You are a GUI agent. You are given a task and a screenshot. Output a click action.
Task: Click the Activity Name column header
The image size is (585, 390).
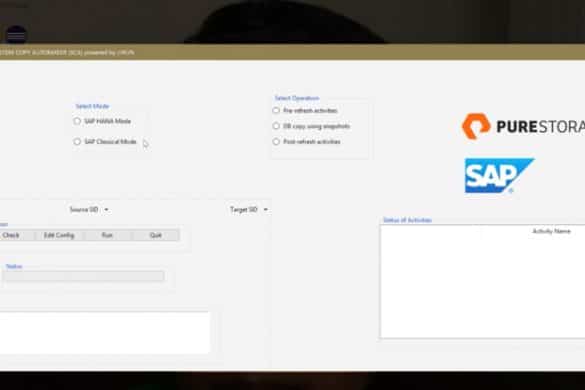(551, 231)
